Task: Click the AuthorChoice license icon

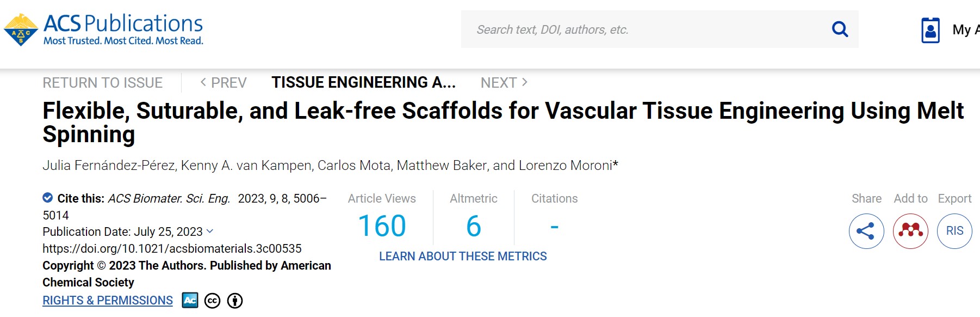Action: 190,300
